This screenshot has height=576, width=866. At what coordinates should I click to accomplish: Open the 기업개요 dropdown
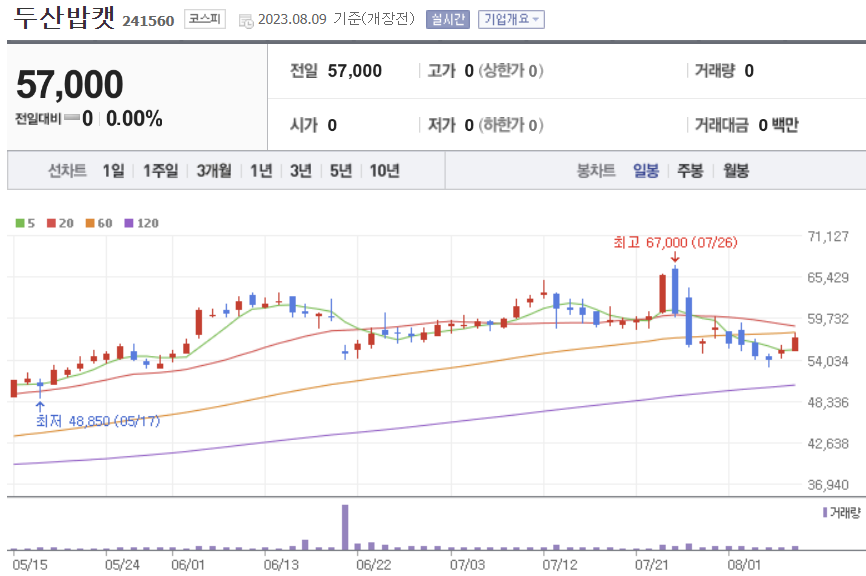click(x=511, y=19)
